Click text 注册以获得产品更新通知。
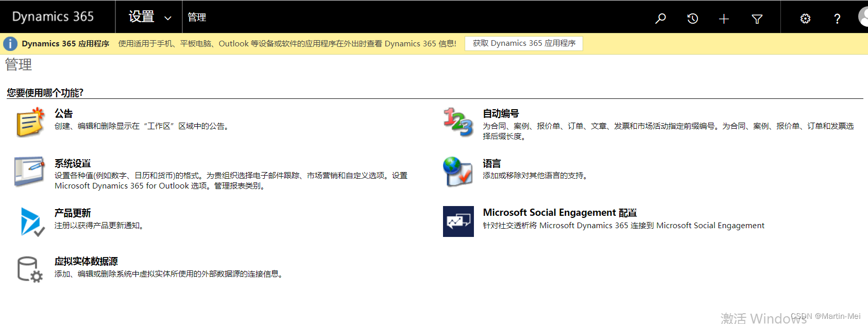868x324 pixels. tap(100, 226)
